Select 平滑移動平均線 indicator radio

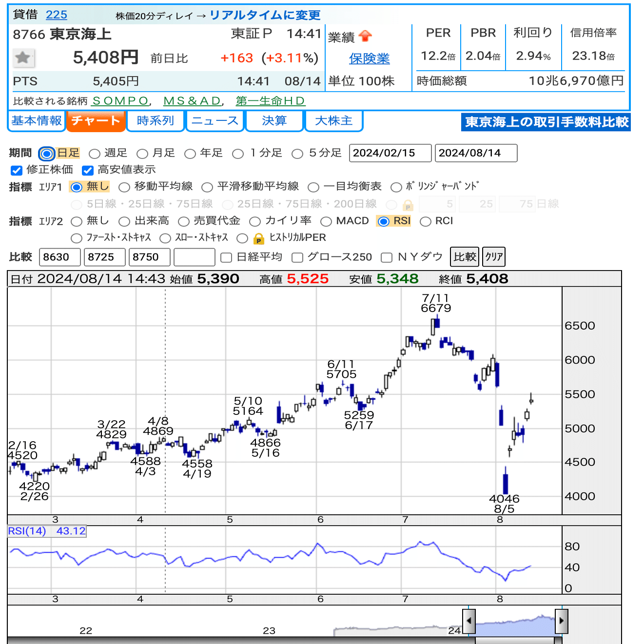[207, 187]
